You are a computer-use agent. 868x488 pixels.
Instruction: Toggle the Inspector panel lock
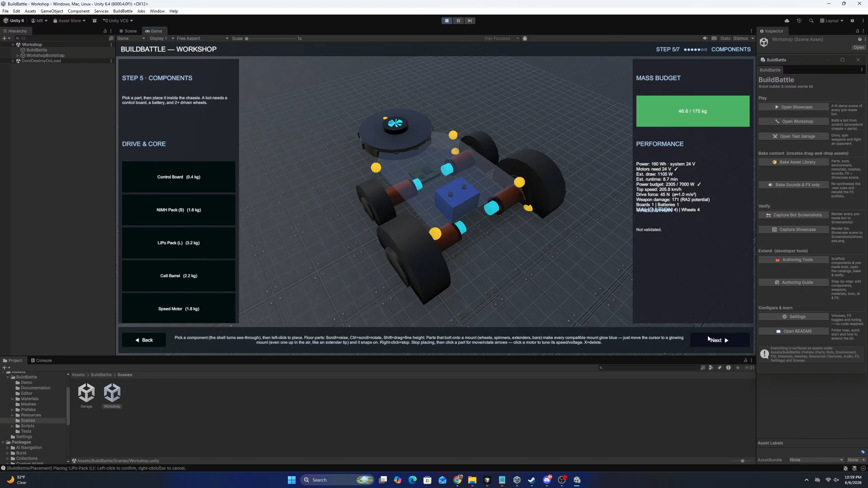857,31
